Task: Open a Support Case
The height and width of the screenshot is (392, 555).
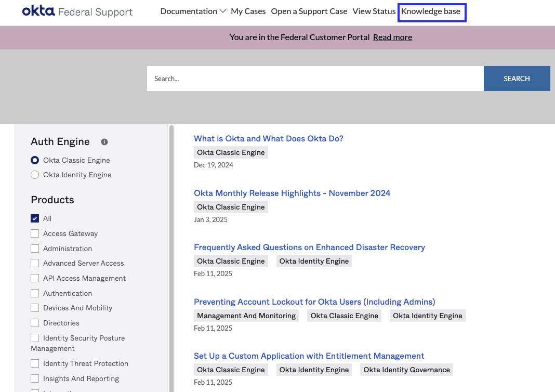Action: [x=309, y=11]
